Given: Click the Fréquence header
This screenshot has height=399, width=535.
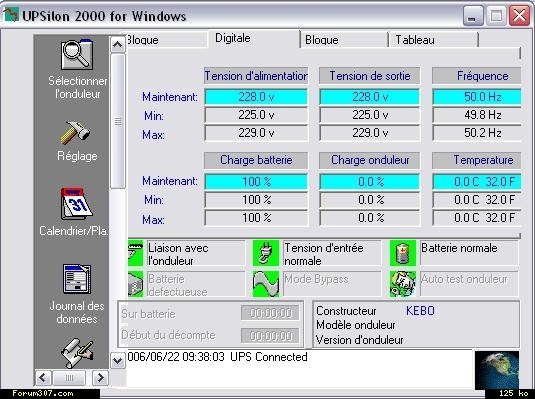Looking at the screenshot, I should [477, 76].
